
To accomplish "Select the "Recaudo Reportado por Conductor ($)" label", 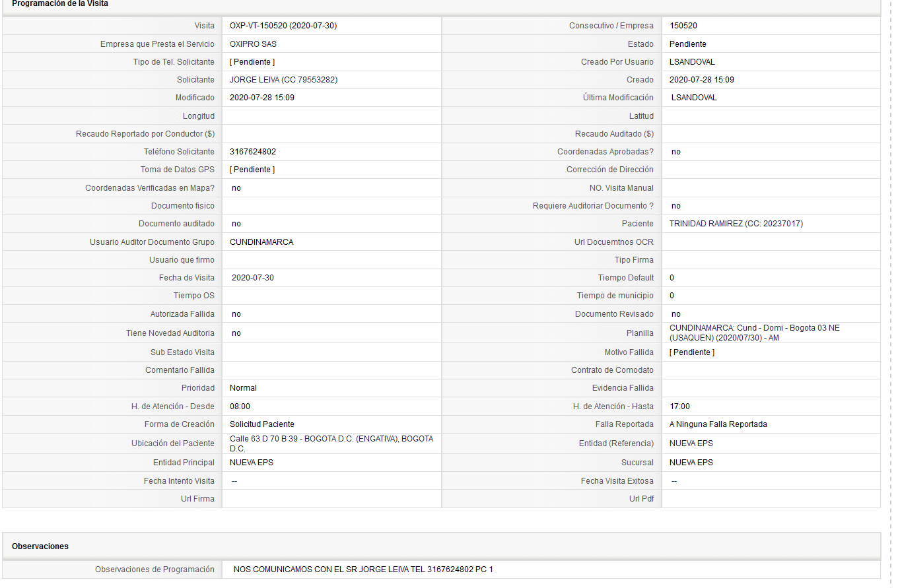I will [145, 134].
